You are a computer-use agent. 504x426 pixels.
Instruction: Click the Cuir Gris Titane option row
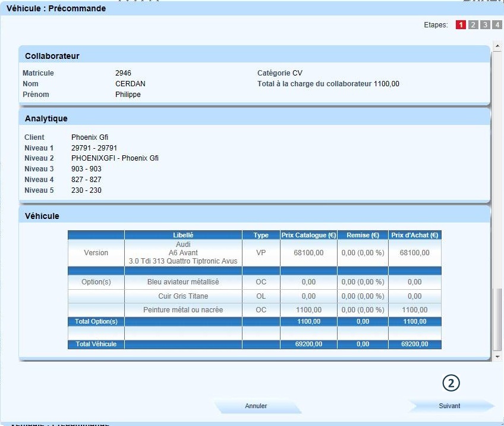pyautogui.click(x=183, y=296)
